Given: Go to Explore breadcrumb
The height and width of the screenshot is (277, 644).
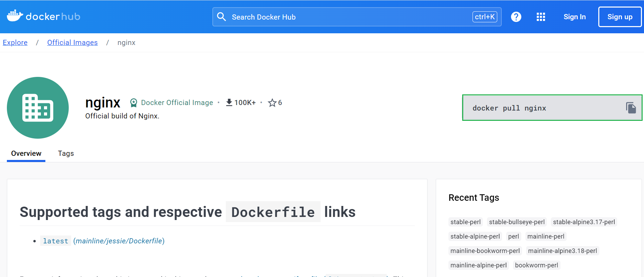Looking at the screenshot, I should coord(15,43).
